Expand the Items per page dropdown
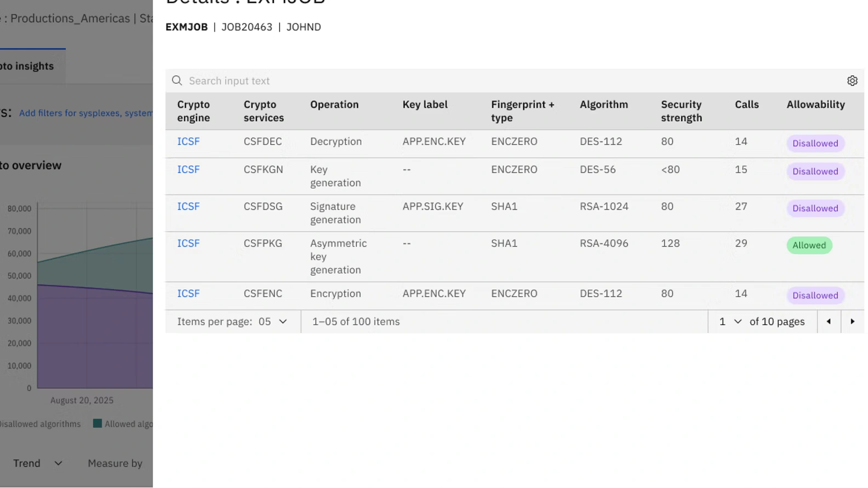 tap(272, 321)
